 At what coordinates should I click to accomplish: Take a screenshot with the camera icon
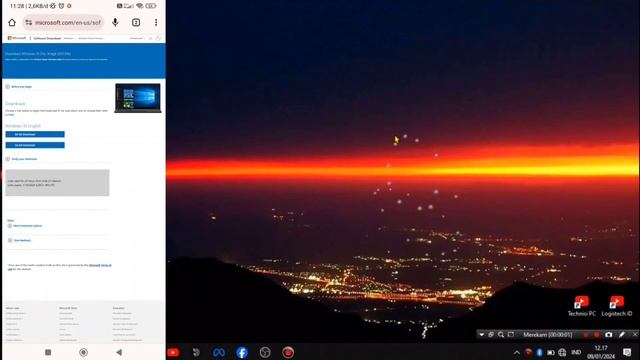(x=609, y=335)
